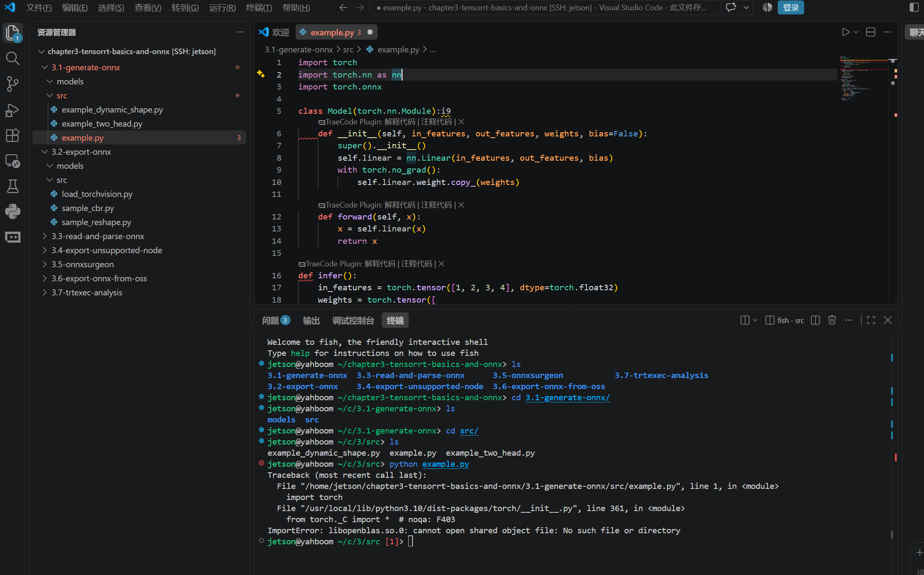Switch to the 输出 panel tab
Image resolution: width=924 pixels, height=575 pixels.
(x=311, y=321)
